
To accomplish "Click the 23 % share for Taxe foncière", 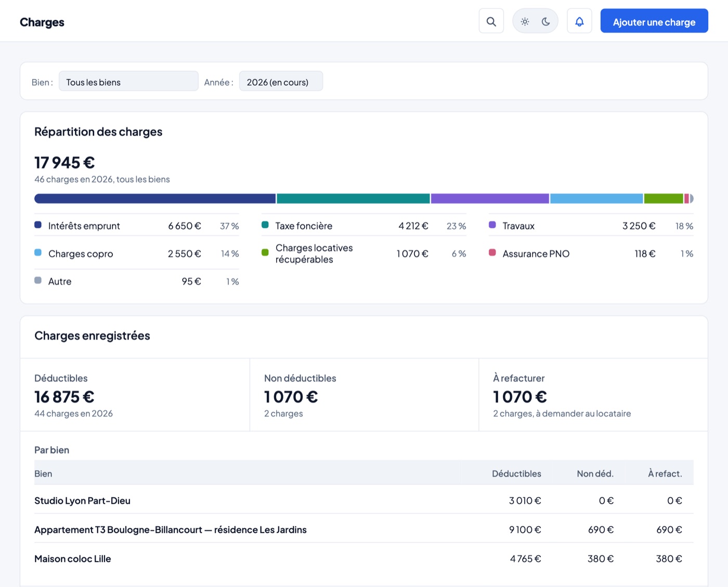I will click(x=456, y=226).
